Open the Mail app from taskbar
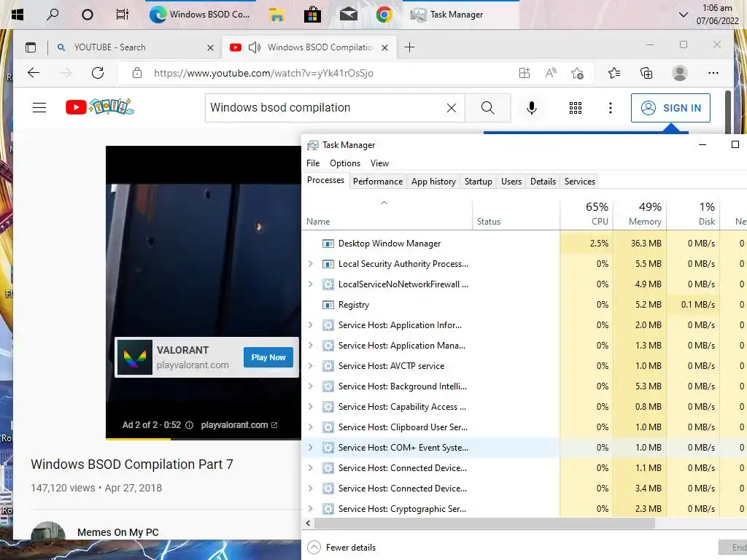This screenshot has width=747, height=560. [348, 15]
